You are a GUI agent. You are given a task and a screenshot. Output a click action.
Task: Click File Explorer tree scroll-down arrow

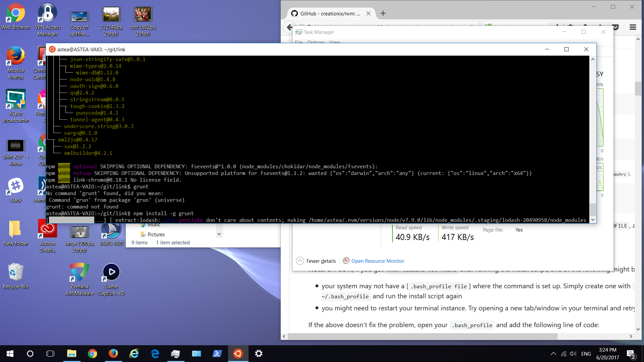tap(219, 234)
